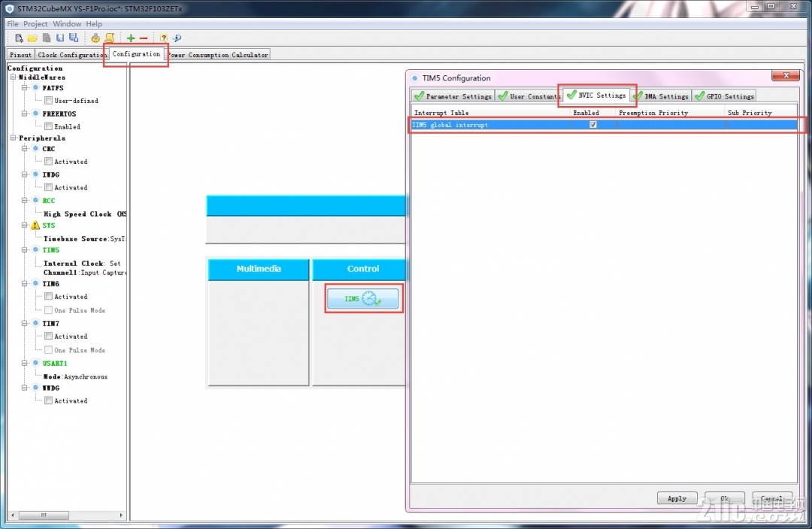Open the DMA Settings tab

click(x=662, y=96)
